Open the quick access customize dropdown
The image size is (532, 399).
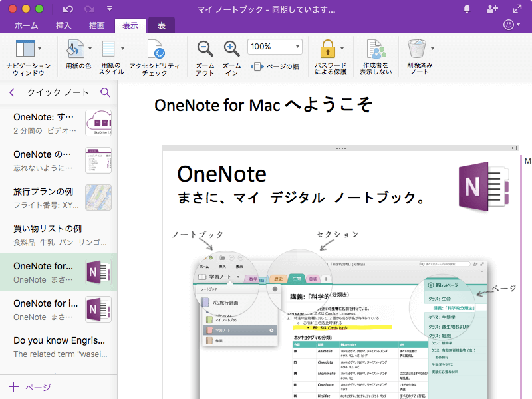click(110, 9)
